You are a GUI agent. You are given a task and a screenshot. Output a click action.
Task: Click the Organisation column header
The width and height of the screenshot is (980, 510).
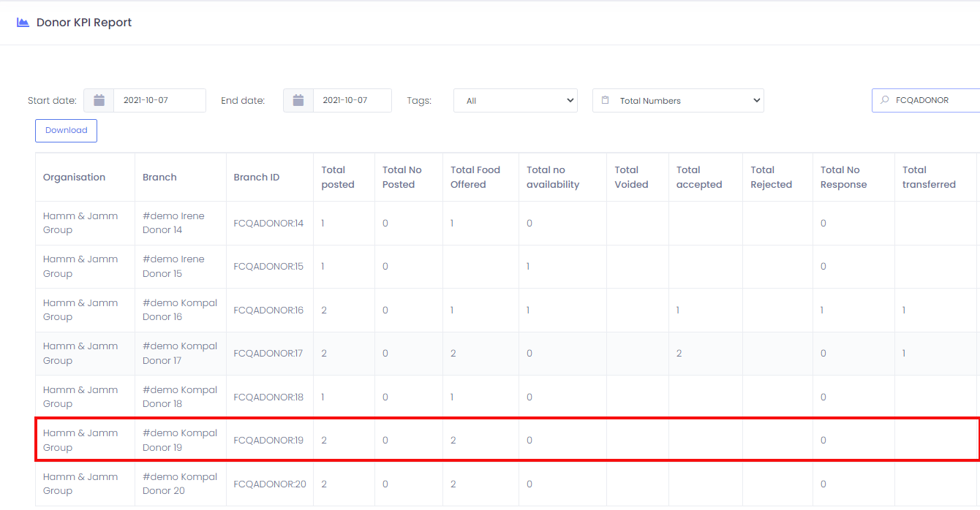point(74,177)
